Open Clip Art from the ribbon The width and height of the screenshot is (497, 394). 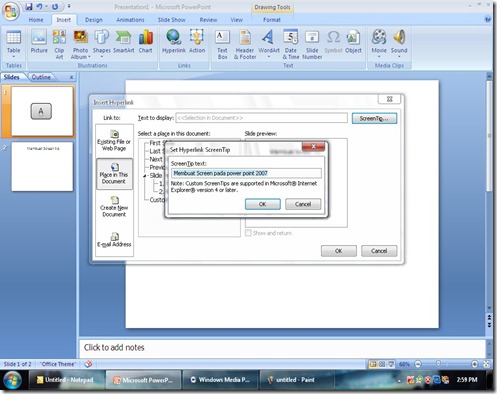(59, 44)
